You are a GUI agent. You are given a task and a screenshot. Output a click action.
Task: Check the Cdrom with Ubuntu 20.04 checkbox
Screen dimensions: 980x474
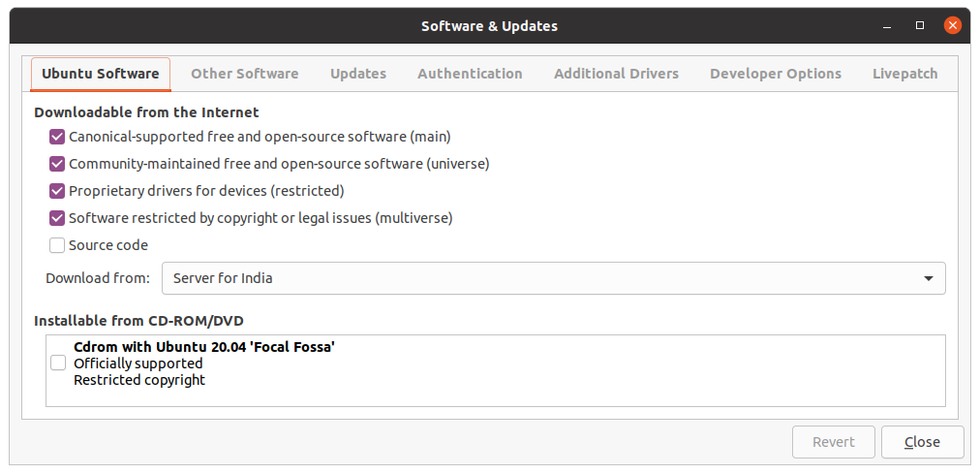click(x=58, y=363)
